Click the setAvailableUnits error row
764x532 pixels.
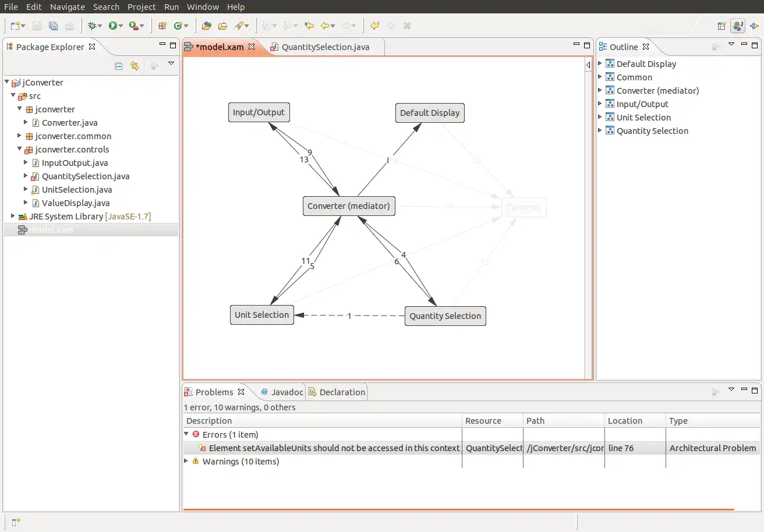click(x=471, y=448)
